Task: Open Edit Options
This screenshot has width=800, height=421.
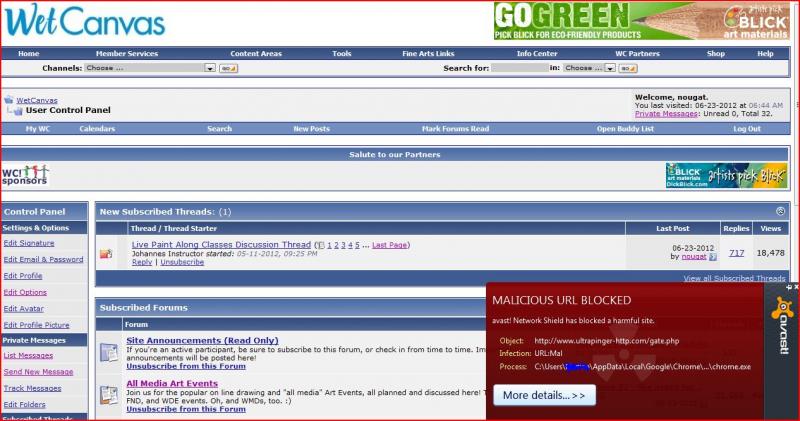Action: (x=25, y=292)
